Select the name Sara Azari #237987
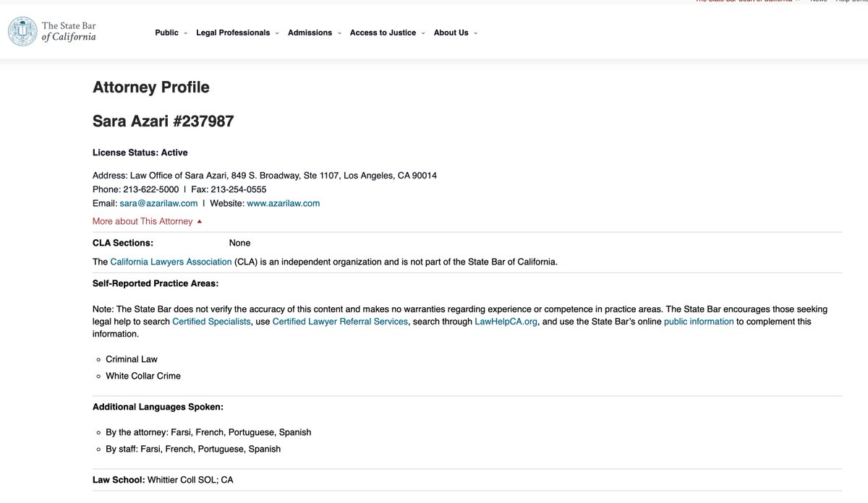Screen dimensions: 868x503 click(163, 121)
